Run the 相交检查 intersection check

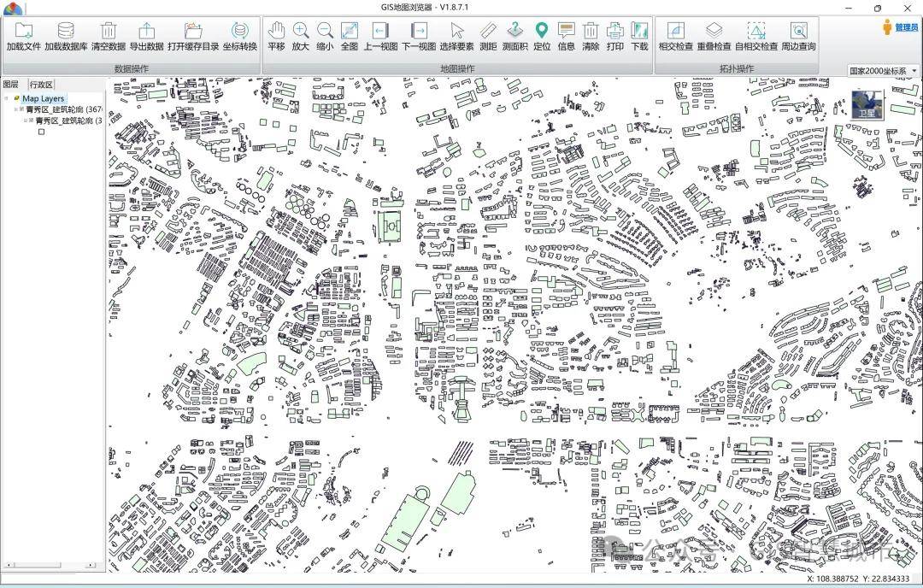point(675,36)
